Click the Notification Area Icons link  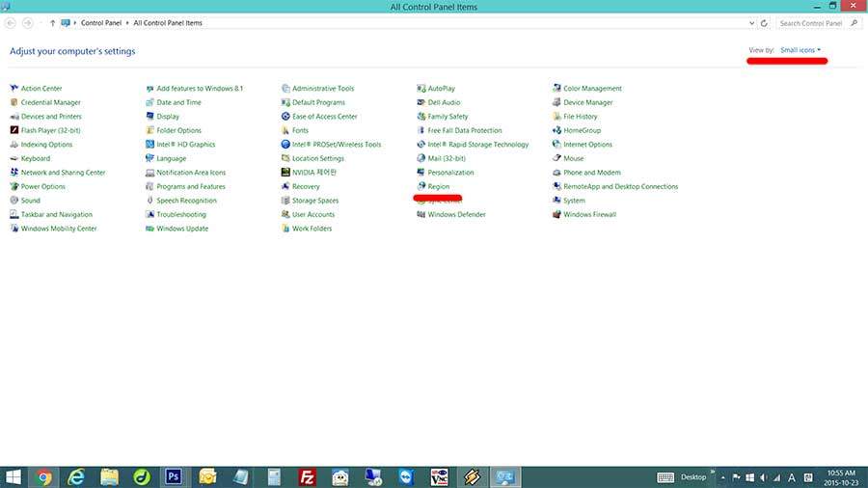[191, 173]
